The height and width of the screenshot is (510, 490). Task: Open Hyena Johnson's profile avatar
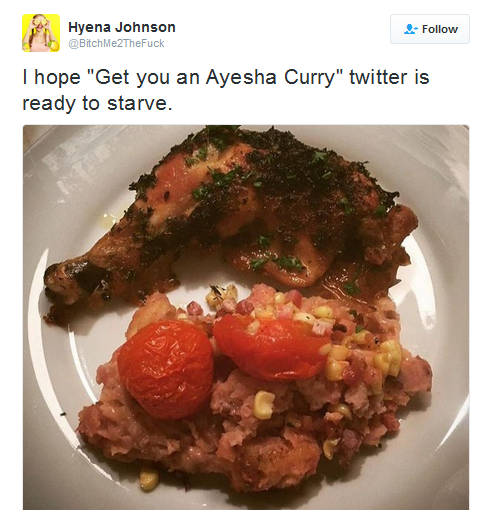click(x=41, y=33)
